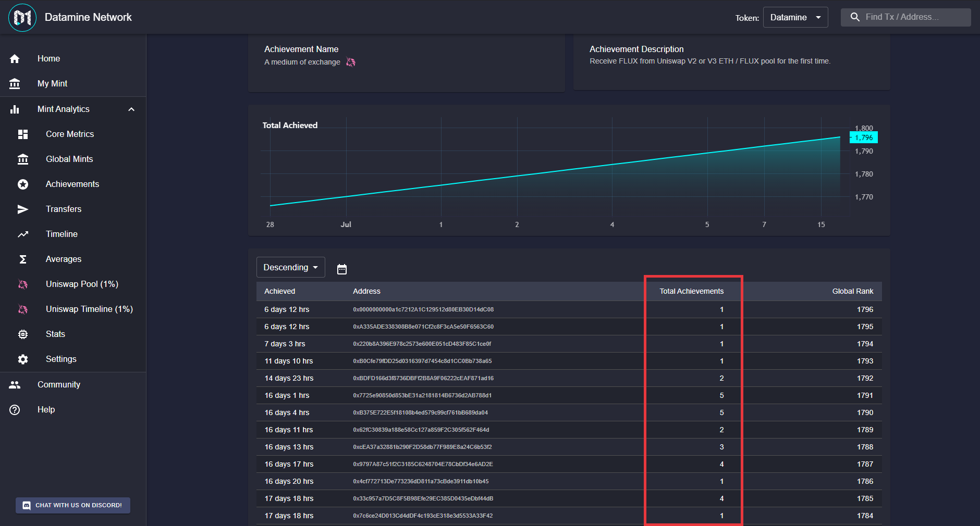Click the Averages sigma icon

coord(23,259)
